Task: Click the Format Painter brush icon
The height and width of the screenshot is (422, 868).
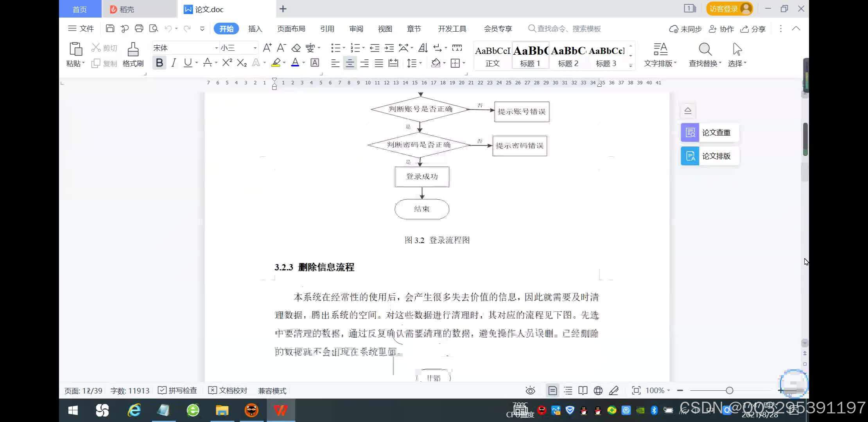Action: pos(133,49)
